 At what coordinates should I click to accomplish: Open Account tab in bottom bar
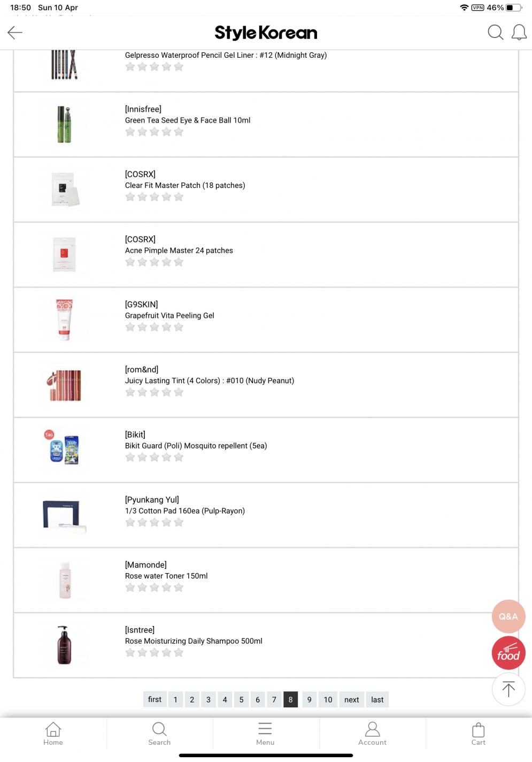click(x=372, y=734)
